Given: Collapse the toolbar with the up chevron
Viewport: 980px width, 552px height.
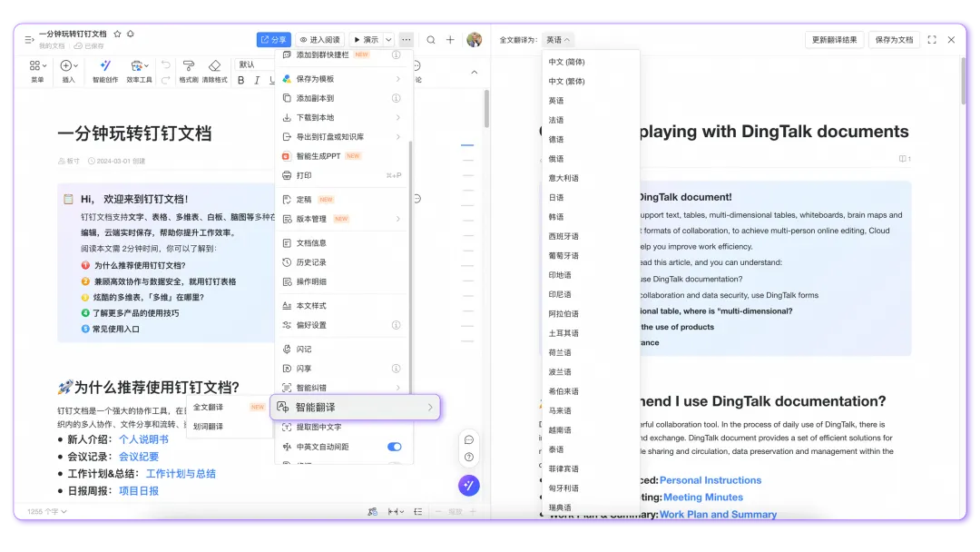Looking at the screenshot, I should click(475, 73).
